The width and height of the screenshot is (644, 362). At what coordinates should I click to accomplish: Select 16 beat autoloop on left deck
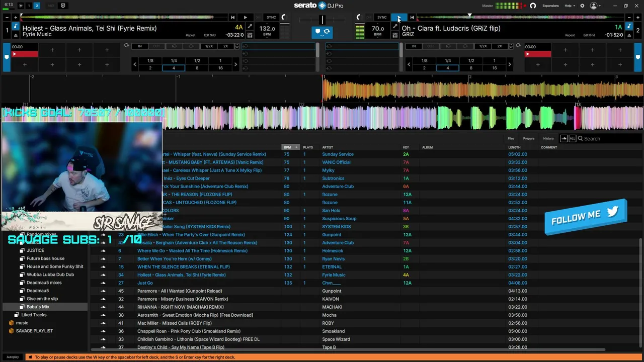tap(220, 68)
